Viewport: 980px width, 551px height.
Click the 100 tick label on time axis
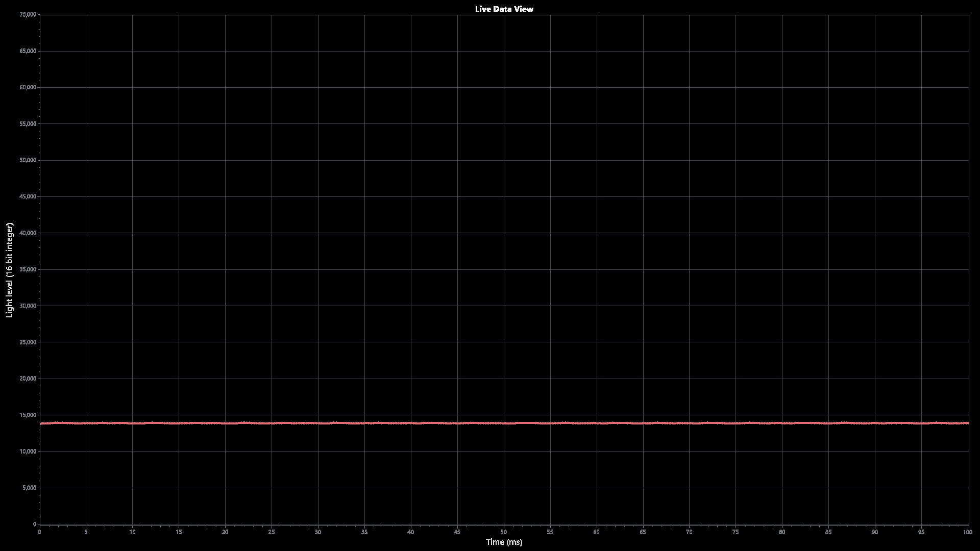pyautogui.click(x=967, y=532)
